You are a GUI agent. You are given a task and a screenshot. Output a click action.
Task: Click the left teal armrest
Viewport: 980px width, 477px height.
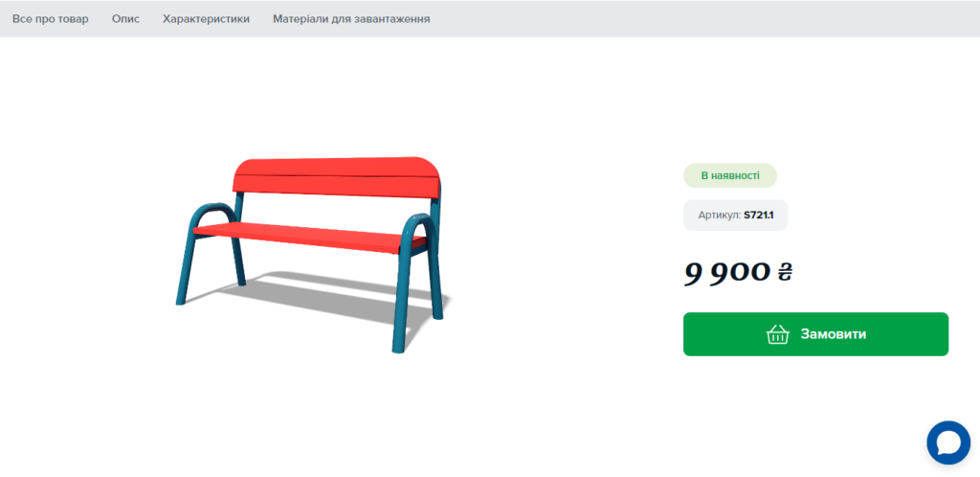(x=205, y=216)
